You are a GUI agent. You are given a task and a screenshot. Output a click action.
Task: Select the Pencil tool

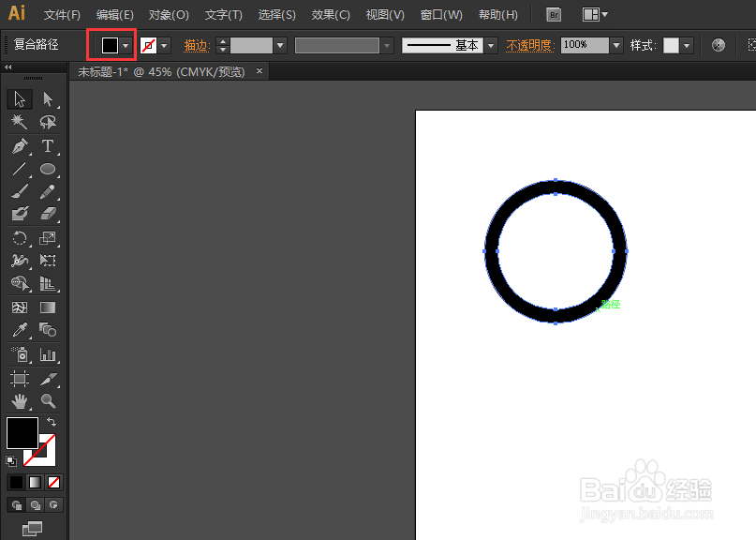pyautogui.click(x=47, y=191)
